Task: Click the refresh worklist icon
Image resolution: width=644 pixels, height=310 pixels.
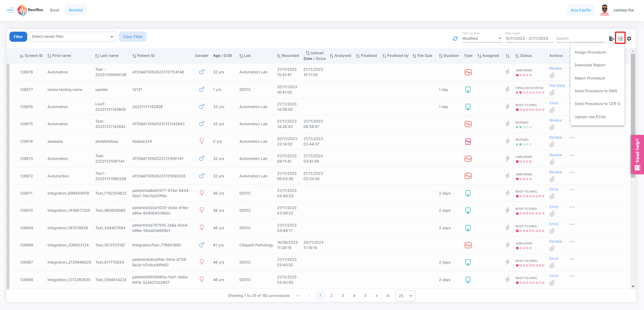Action: [x=455, y=39]
